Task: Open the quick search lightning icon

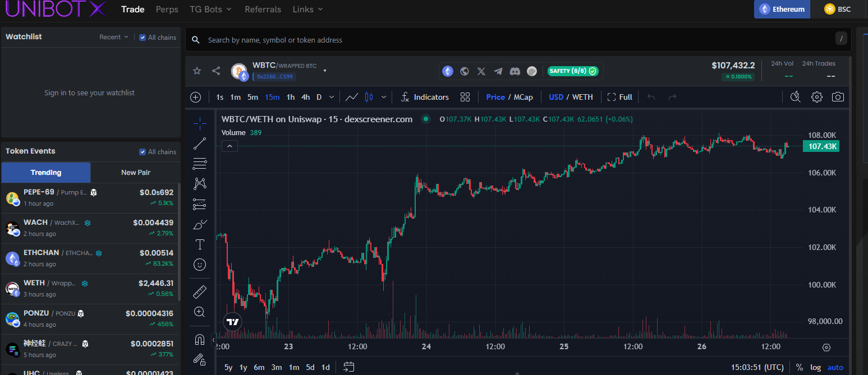Action: [x=795, y=97]
